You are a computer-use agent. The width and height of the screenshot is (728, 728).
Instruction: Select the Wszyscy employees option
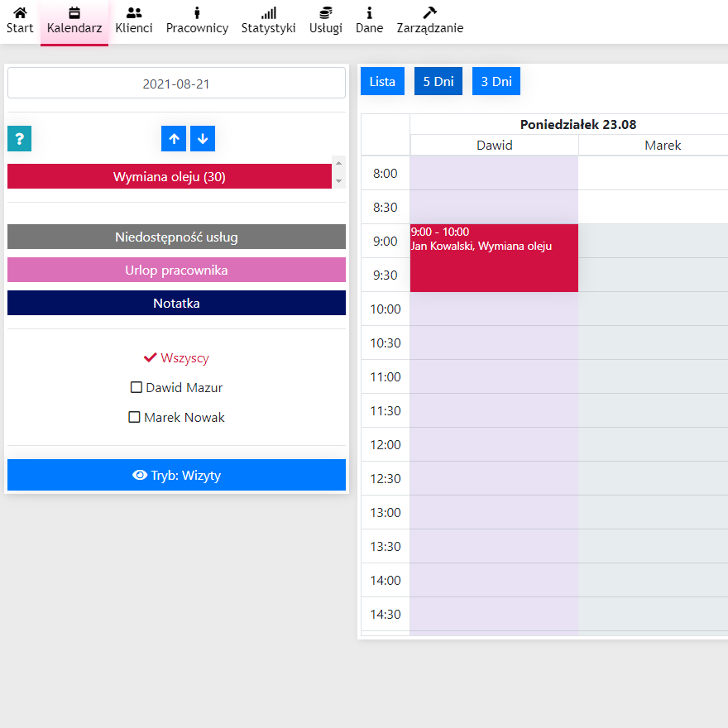coord(176,358)
